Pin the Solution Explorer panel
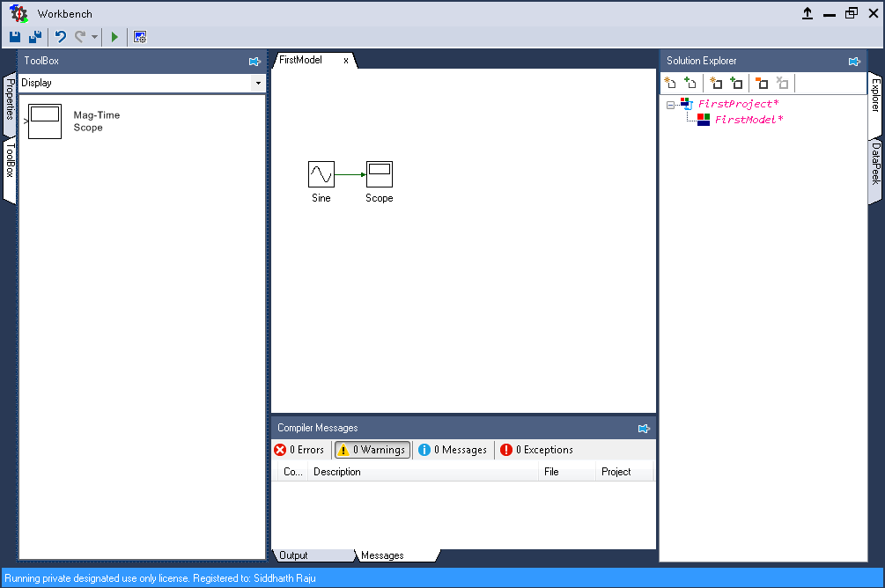885x588 pixels. coord(854,61)
